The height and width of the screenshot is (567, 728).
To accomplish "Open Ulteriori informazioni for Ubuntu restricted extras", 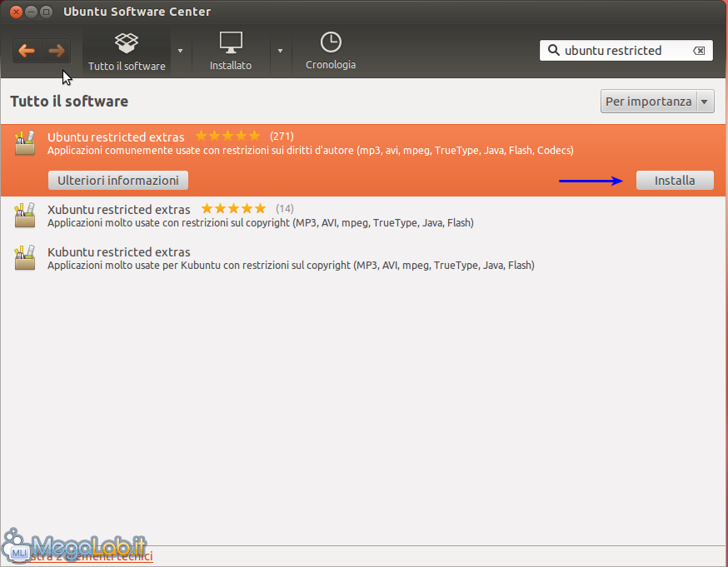I will [x=118, y=181].
